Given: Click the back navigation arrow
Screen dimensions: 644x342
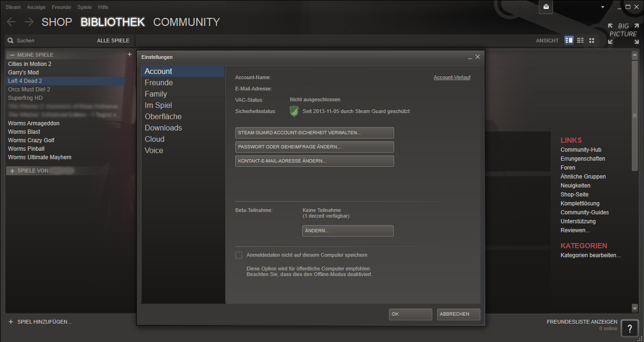Looking at the screenshot, I should (11, 22).
